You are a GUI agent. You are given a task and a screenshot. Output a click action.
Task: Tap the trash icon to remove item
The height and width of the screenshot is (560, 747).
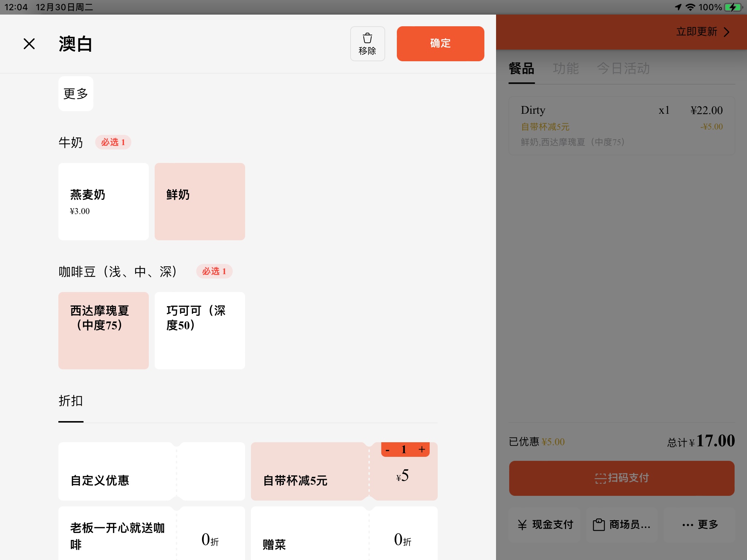[367, 39]
